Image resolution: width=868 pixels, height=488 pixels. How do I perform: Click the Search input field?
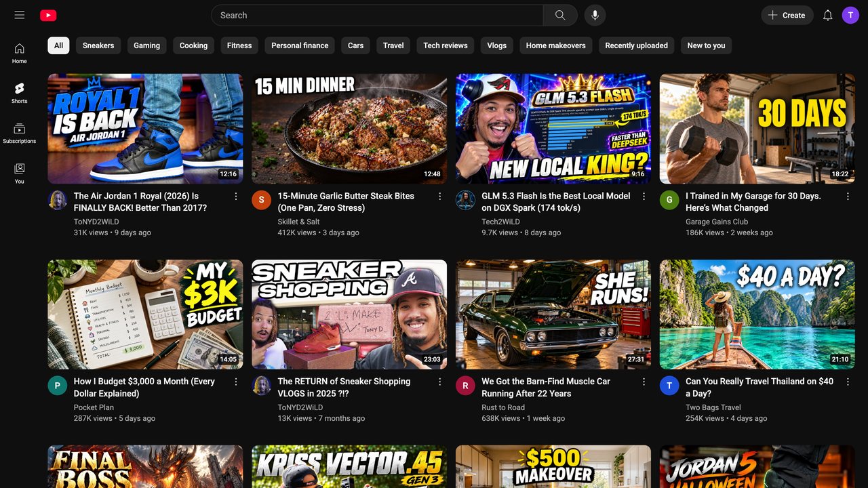pyautogui.click(x=377, y=15)
